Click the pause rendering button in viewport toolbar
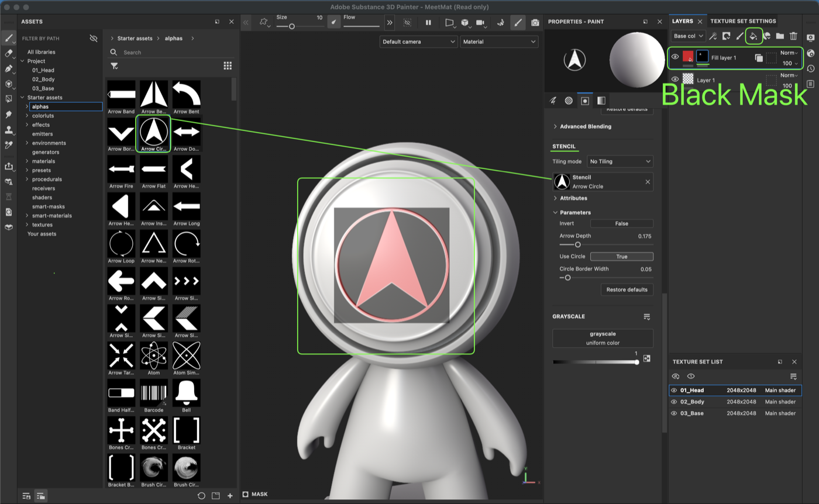The image size is (819, 504). (428, 23)
